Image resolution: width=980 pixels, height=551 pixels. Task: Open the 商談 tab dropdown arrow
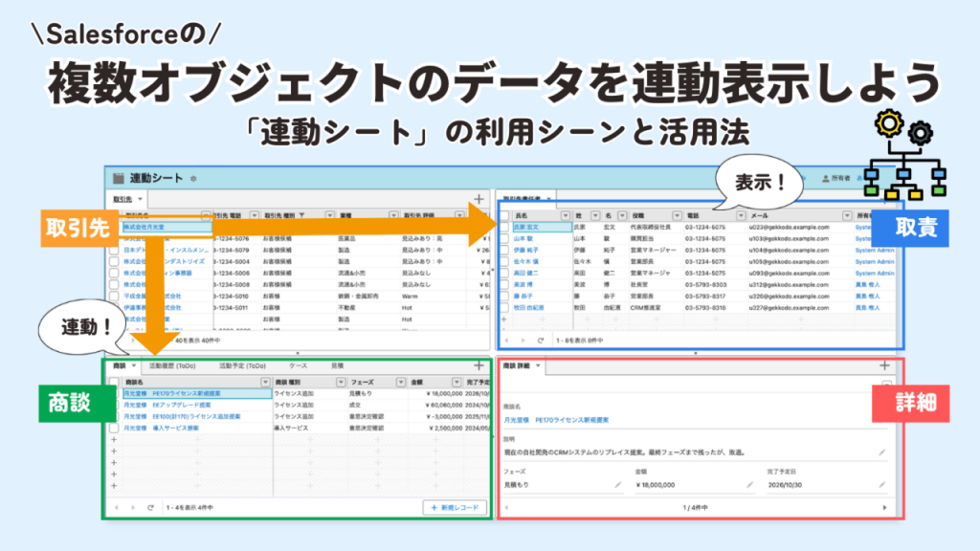134,366
